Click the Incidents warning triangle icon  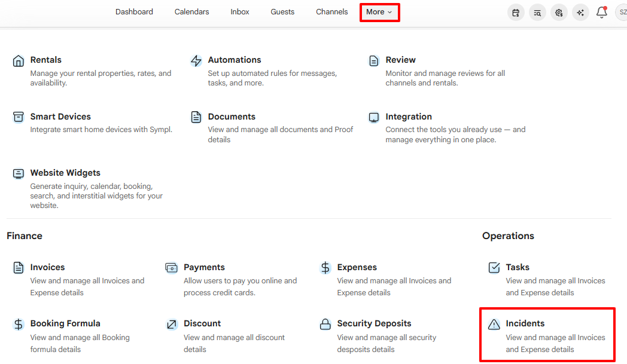point(494,324)
